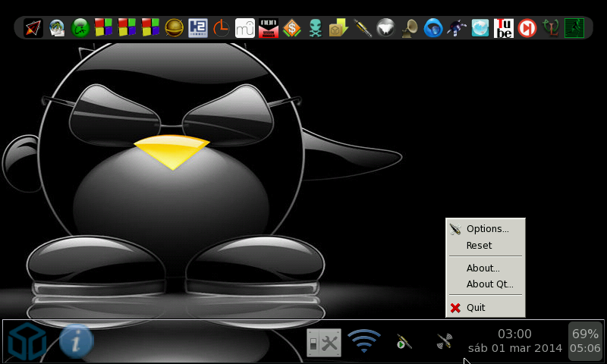Open the blue ring globe browser icon
The height and width of the screenshot is (364, 607).
pos(433,28)
